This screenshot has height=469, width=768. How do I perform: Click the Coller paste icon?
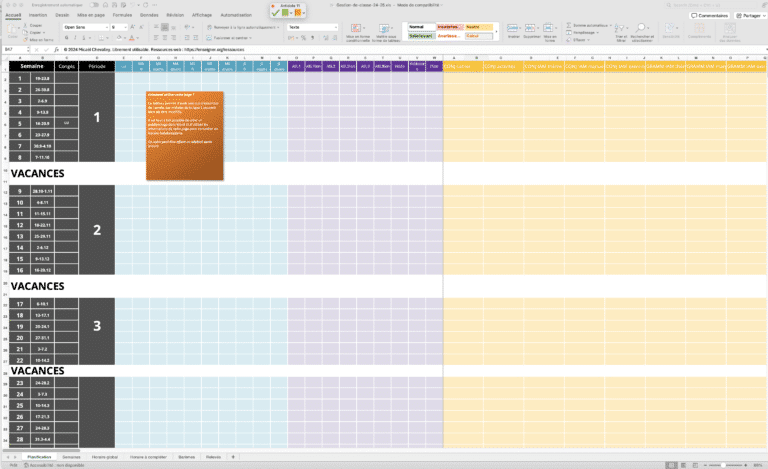pos(13,30)
